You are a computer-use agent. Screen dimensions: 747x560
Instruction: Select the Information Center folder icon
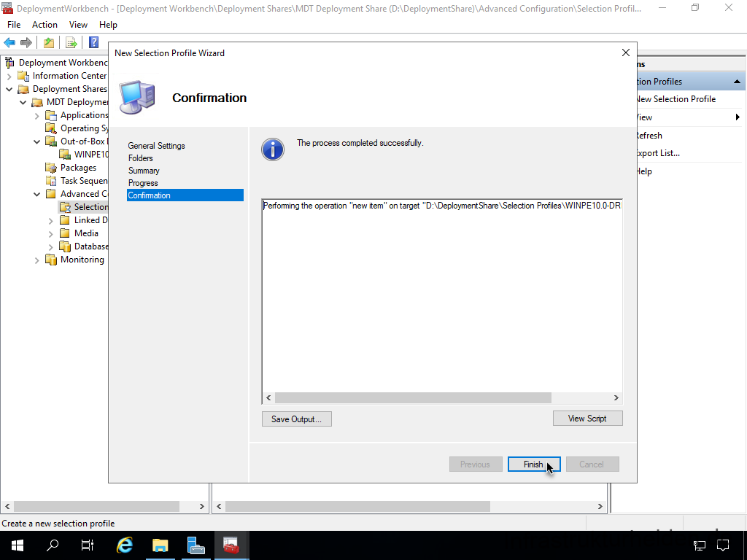pyautogui.click(x=23, y=76)
